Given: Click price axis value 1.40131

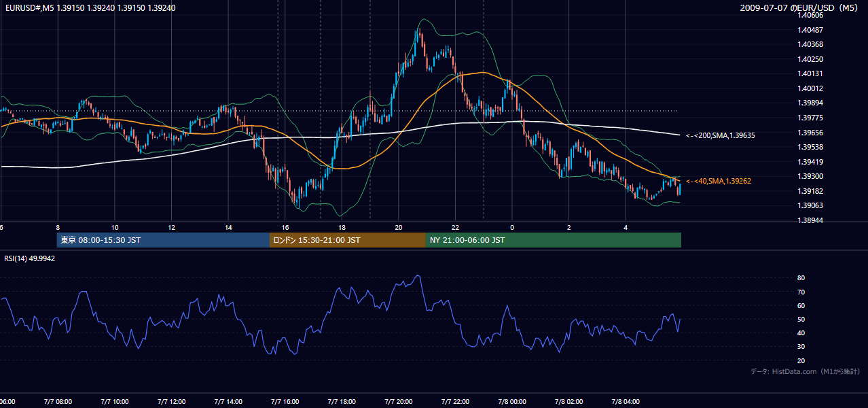Looking at the screenshot, I should 810,73.
